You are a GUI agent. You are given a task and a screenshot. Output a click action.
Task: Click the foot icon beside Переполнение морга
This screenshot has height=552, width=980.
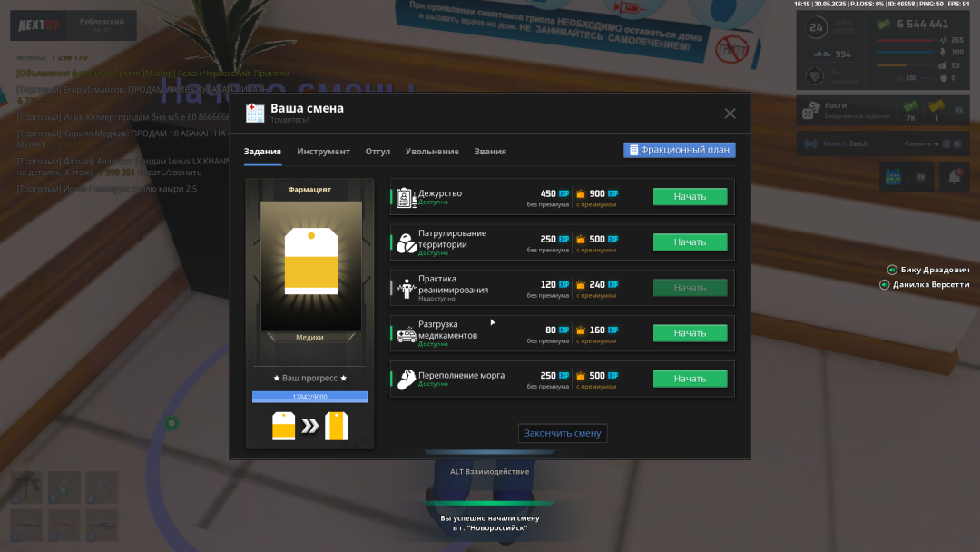point(406,379)
